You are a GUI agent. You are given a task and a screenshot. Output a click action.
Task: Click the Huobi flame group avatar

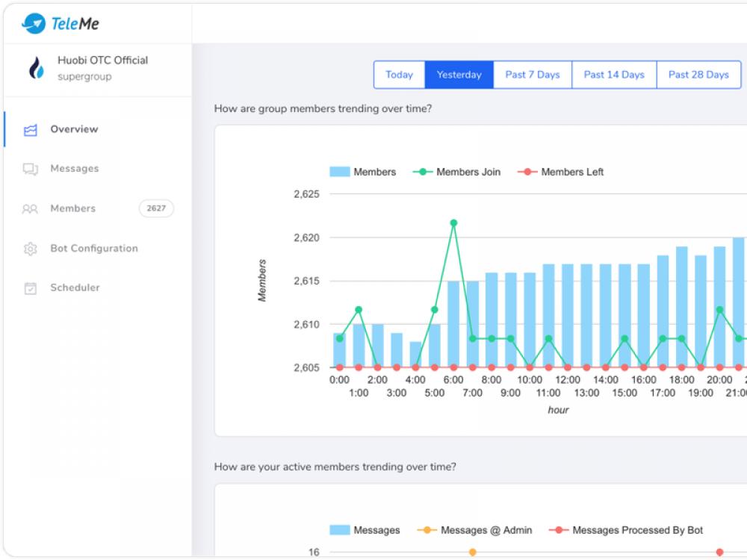pos(36,69)
